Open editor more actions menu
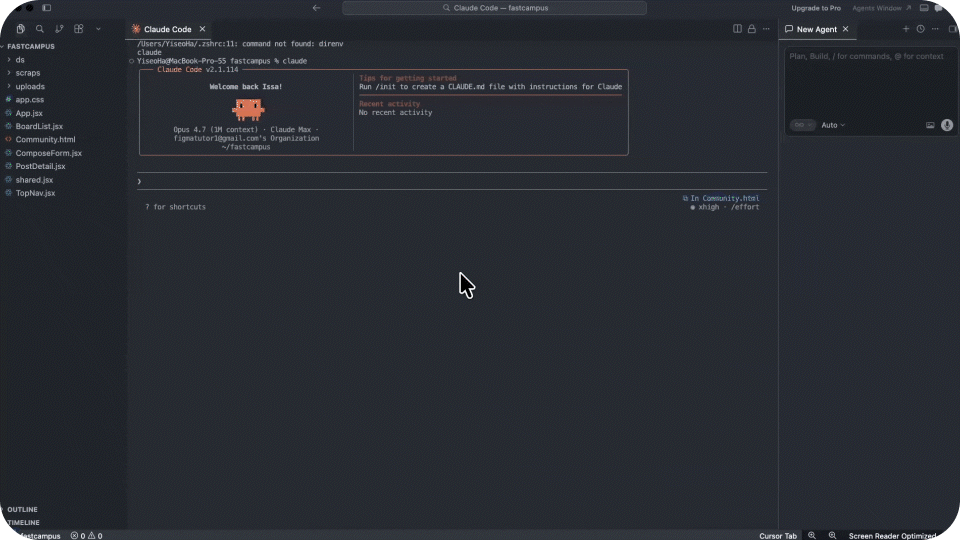The height and width of the screenshot is (540, 960). click(767, 29)
